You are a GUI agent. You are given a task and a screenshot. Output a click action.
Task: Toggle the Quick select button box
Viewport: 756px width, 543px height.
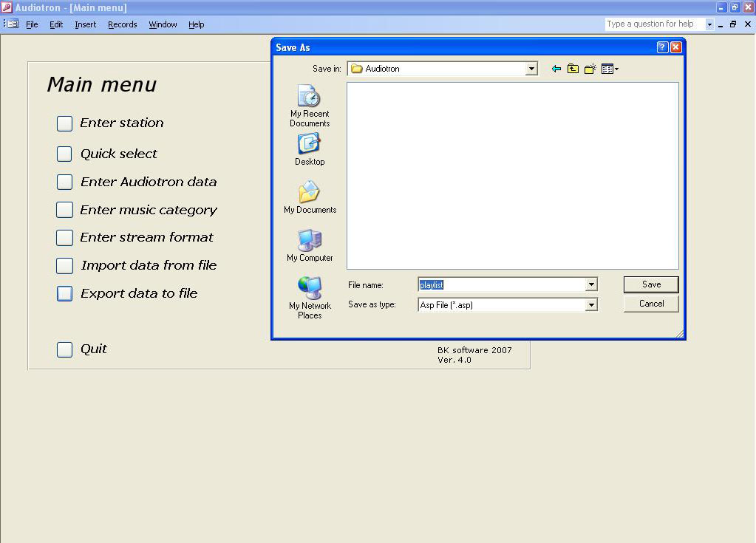pyautogui.click(x=64, y=154)
